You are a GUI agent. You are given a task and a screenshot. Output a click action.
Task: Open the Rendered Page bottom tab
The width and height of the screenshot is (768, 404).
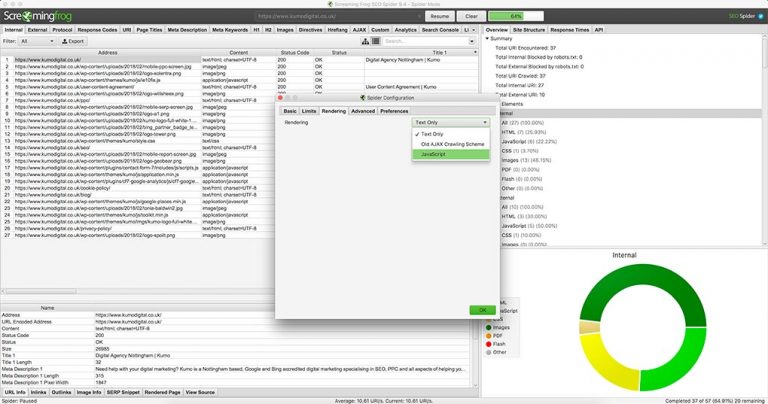pos(162,392)
